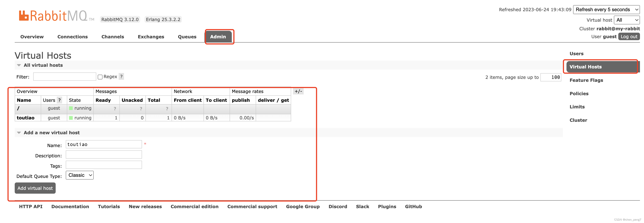Open the Slack footer link
Screen dimensions: 644x223
tap(362, 206)
